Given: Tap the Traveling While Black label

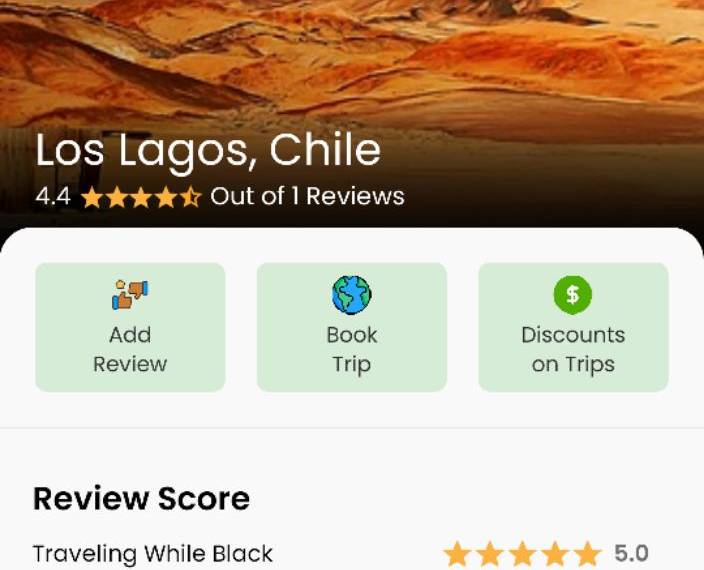Looking at the screenshot, I should coord(153,554).
